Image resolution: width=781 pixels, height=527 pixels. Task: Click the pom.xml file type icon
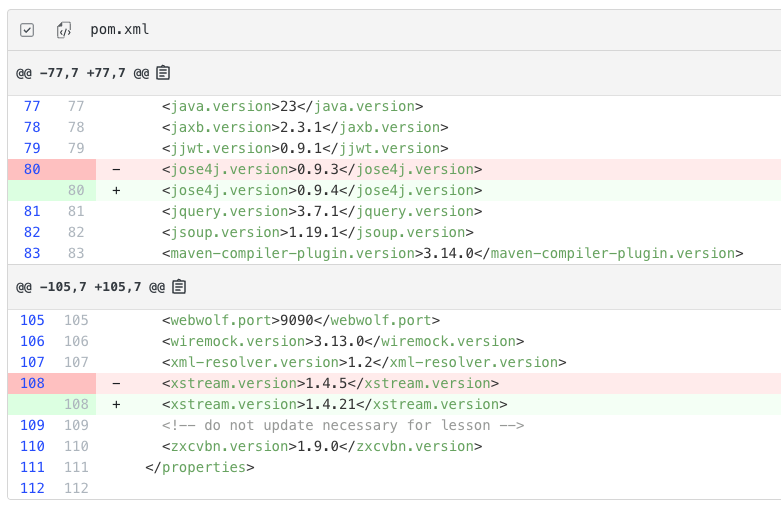[x=64, y=30]
